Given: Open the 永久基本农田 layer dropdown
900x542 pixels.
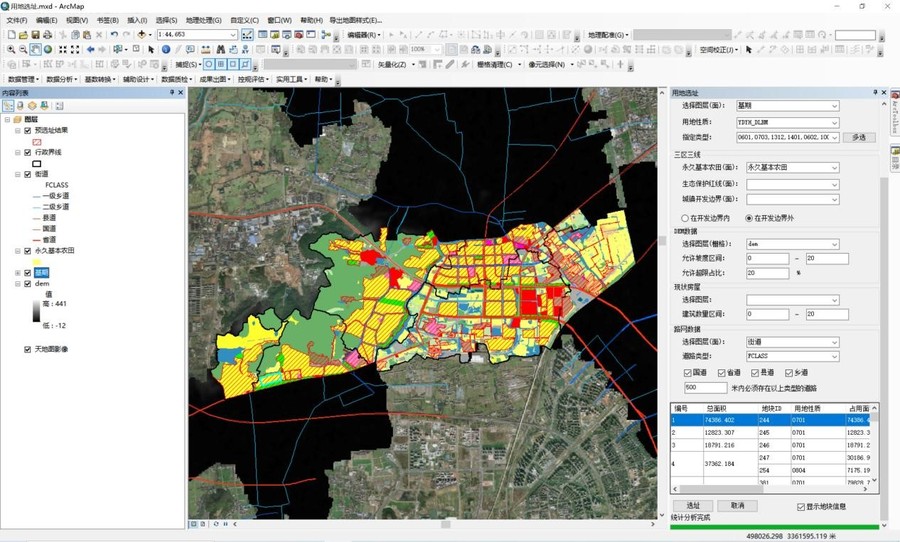Looking at the screenshot, I should (x=835, y=168).
